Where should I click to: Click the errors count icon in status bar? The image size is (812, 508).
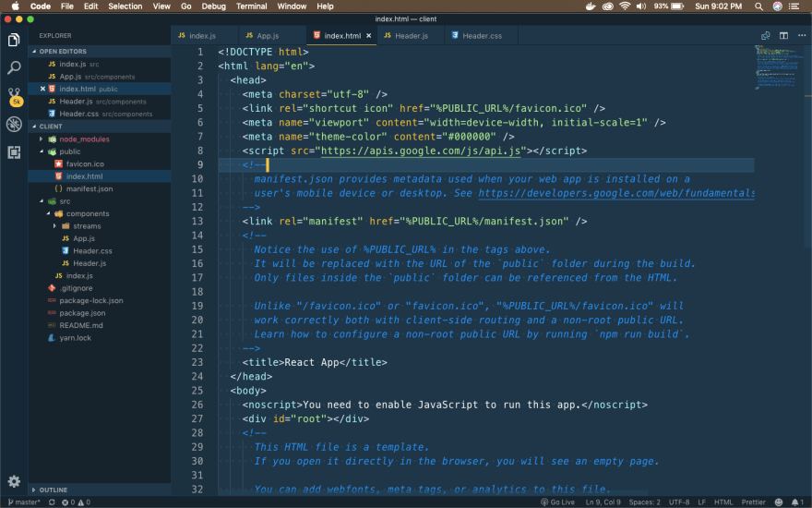(68, 502)
